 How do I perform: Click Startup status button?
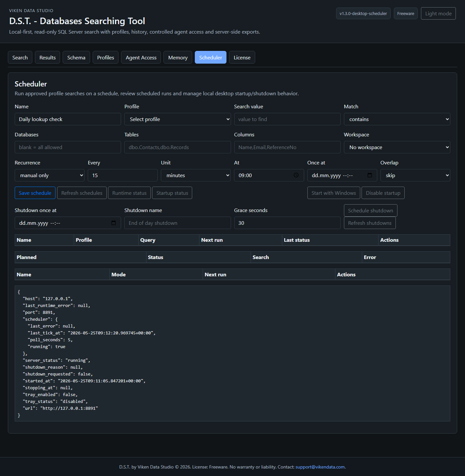pyautogui.click(x=172, y=193)
